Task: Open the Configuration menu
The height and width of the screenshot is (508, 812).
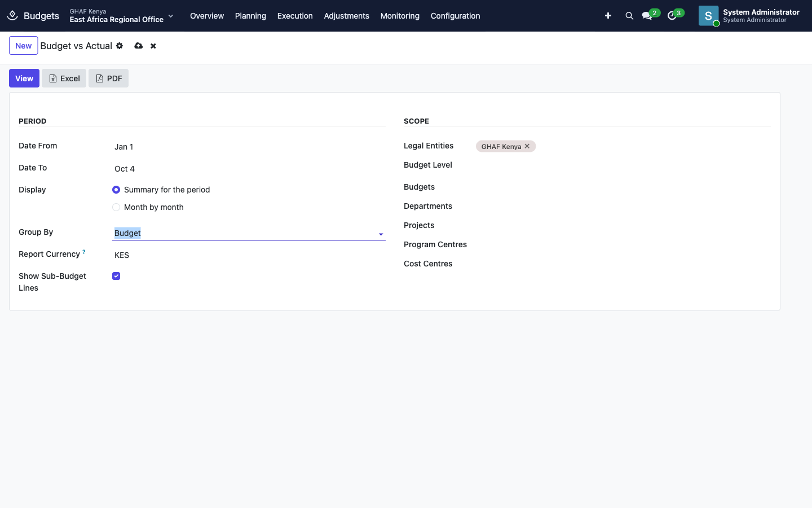Action: click(x=455, y=16)
